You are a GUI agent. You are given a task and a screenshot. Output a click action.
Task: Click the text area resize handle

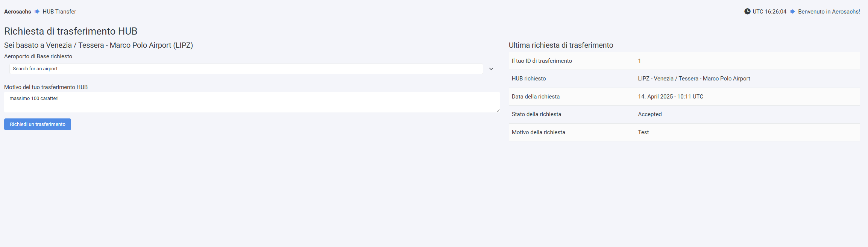click(498, 111)
